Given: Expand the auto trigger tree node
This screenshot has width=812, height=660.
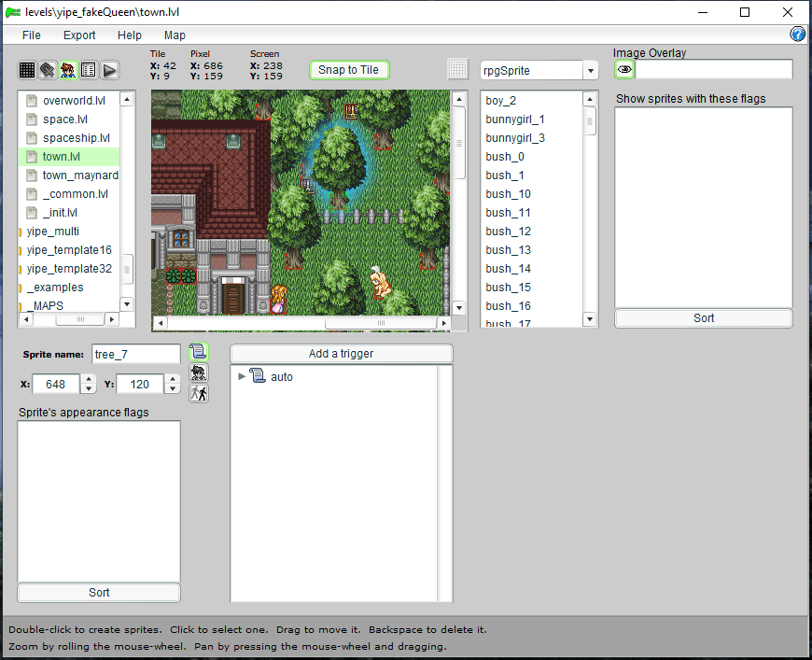Looking at the screenshot, I should (x=243, y=377).
